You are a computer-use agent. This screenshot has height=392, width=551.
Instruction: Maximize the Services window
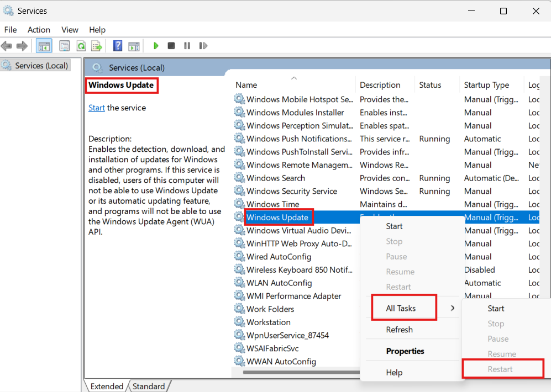(503, 11)
